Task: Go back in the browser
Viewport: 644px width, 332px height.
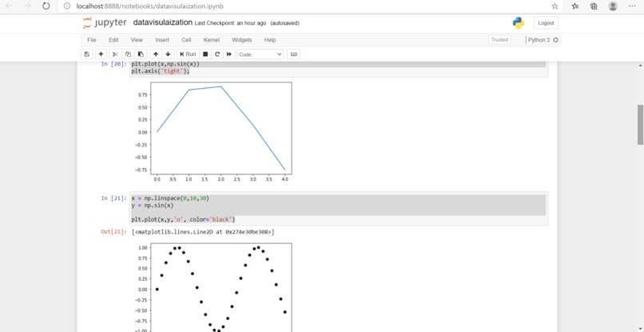Action: [9, 6]
